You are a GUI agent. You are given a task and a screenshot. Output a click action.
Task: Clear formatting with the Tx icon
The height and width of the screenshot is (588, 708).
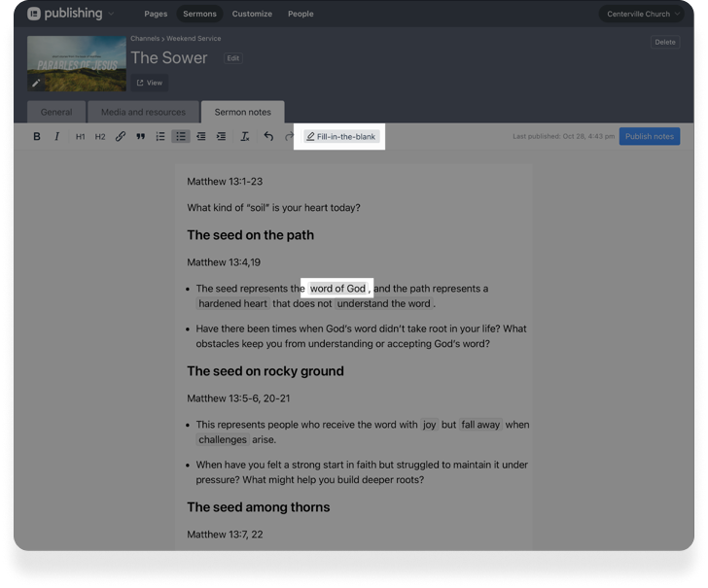245,136
